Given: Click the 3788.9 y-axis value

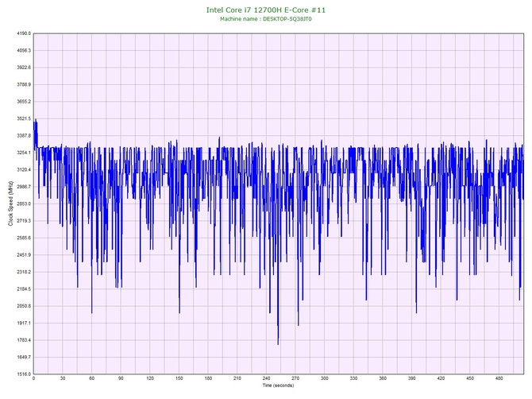Looking at the screenshot, I should click(24, 84).
